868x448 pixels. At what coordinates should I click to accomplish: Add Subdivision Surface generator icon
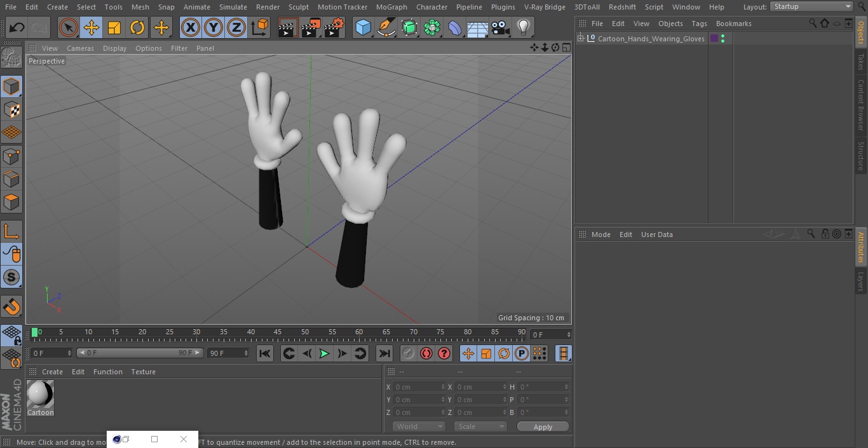(x=409, y=27)
